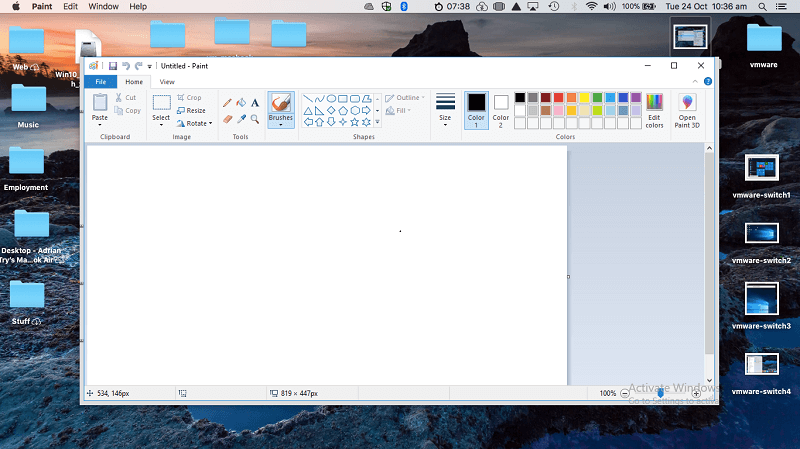Open the Rotate dropdown

194,123
